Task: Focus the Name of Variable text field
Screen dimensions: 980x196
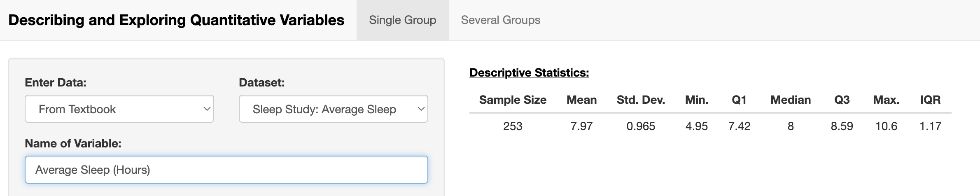Action: [x=226, y=170]
